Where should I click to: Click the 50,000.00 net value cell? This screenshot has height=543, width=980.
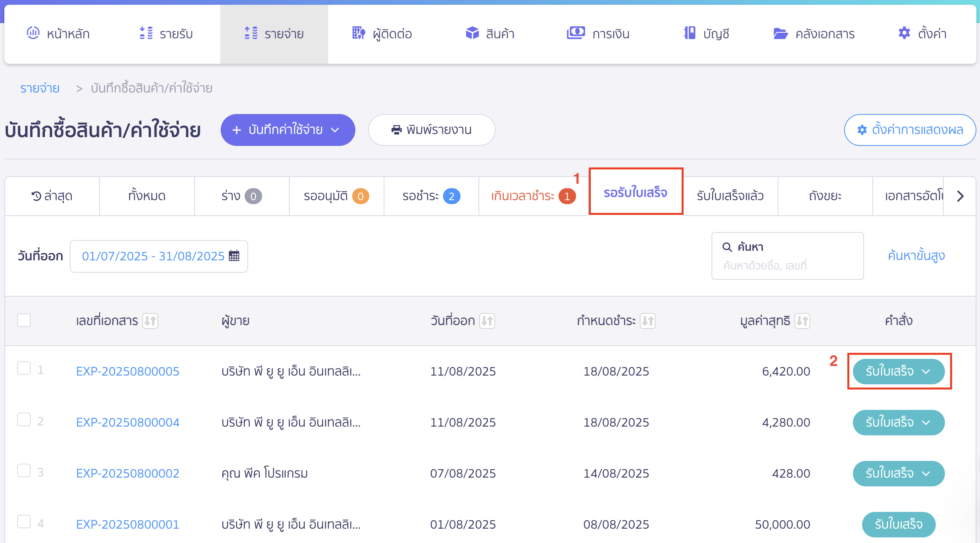(x=782, y=524)
